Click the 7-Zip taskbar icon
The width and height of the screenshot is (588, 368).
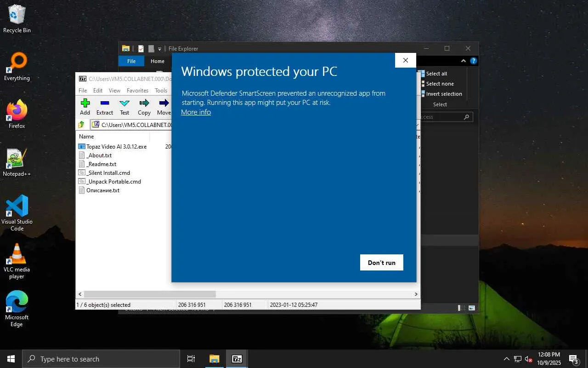click(x=237, y=359)
